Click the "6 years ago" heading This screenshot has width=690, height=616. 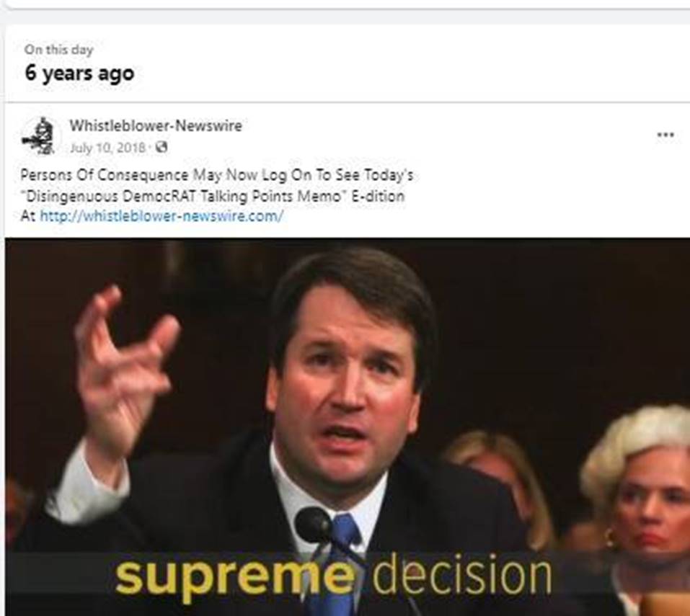pos(79,73)
